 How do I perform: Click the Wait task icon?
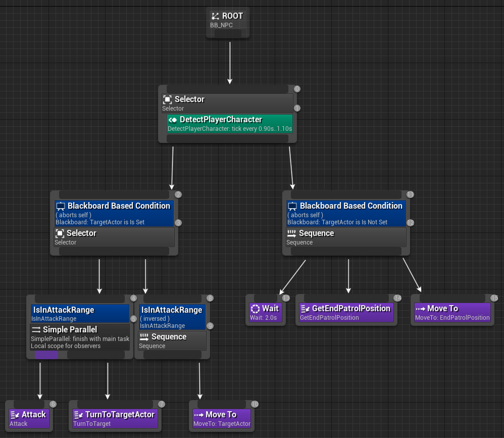coord(255,309)
